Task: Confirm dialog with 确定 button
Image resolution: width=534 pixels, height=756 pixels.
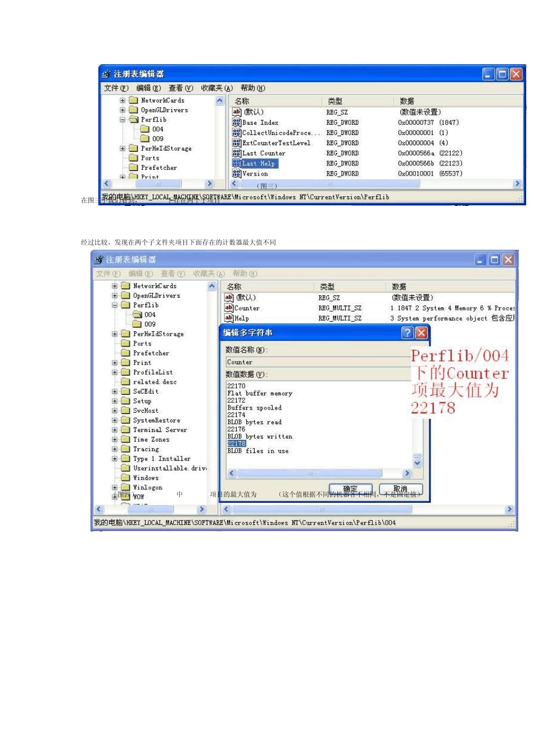Action: click(351, 489)
